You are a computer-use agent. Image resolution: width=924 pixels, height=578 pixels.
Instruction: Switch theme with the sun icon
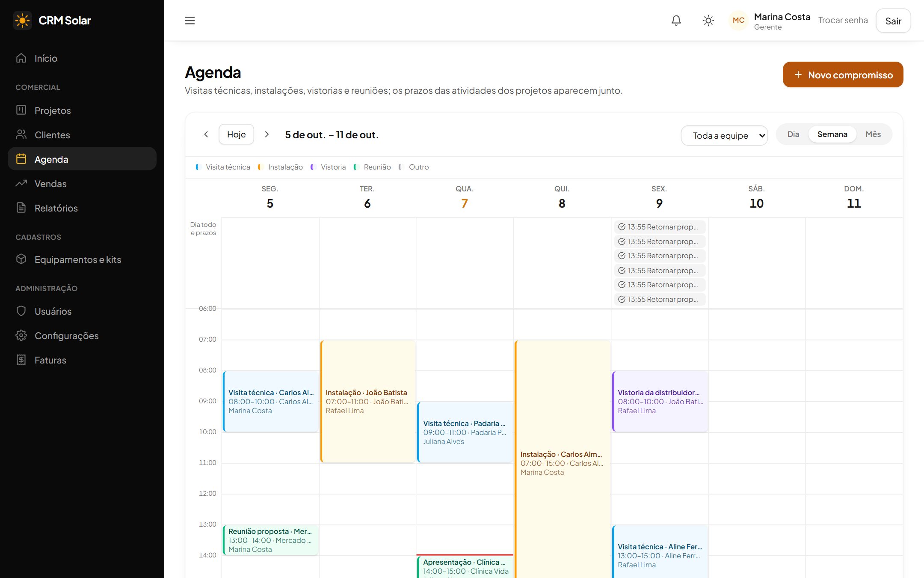(x=708, y=21)
